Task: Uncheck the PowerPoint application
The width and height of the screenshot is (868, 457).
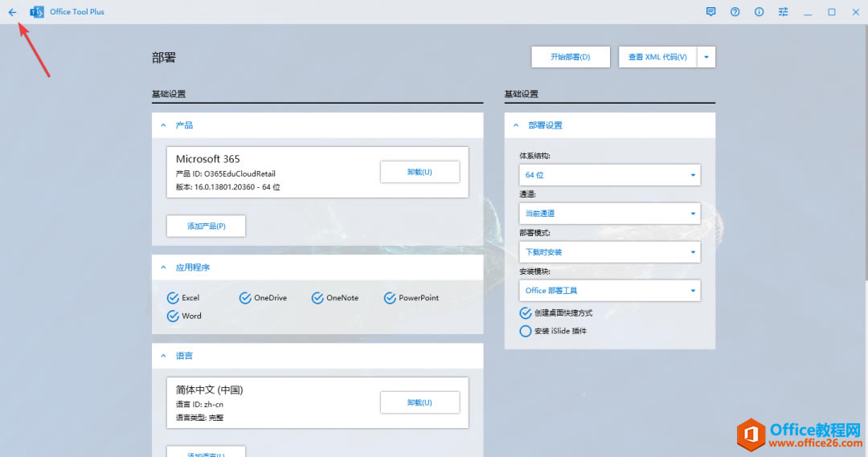Action: click(390, 298)
